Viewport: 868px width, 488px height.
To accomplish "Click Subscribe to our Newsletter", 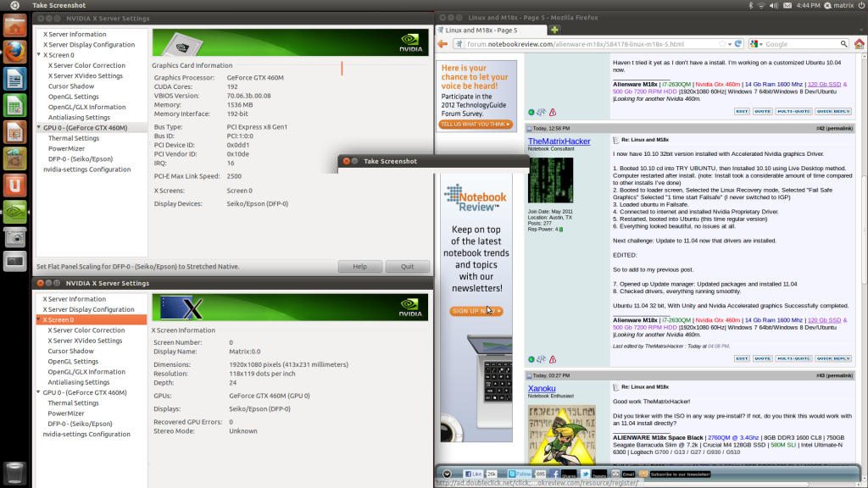I will [680, 474].
